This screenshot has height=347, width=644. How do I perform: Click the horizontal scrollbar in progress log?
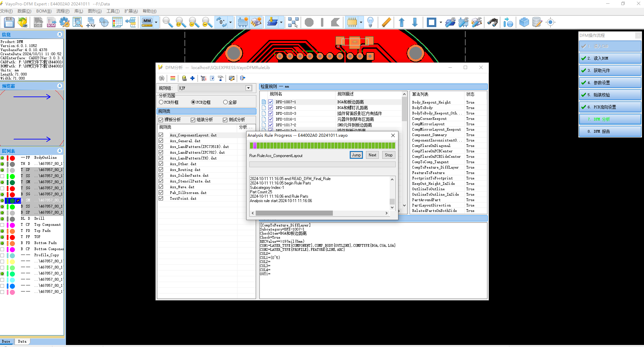294,213
